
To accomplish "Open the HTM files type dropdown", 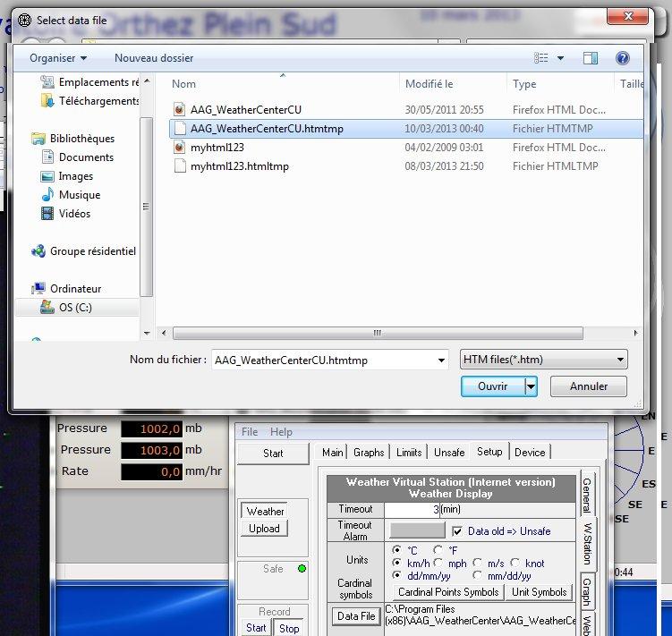I will [x=543, y=360].
